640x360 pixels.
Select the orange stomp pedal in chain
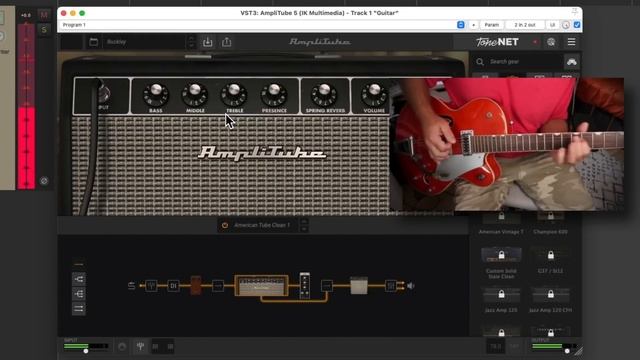pyautogui.click(x=196, y=285)
